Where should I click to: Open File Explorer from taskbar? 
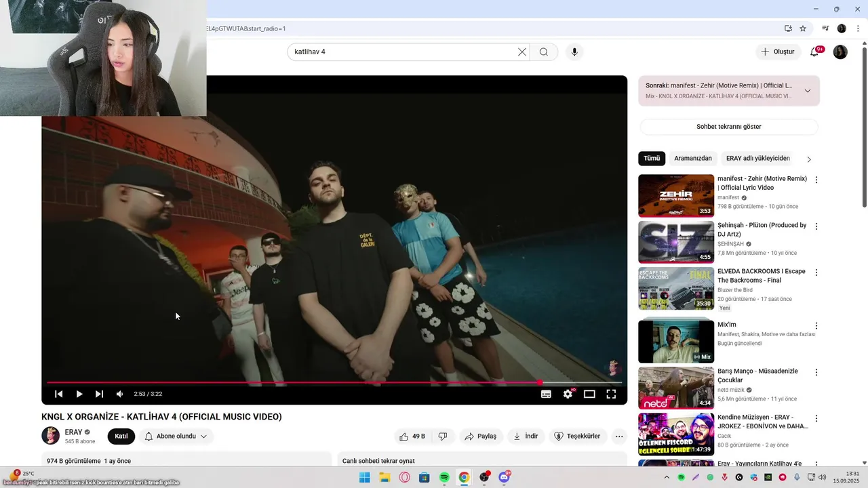(x=384, y=477)
